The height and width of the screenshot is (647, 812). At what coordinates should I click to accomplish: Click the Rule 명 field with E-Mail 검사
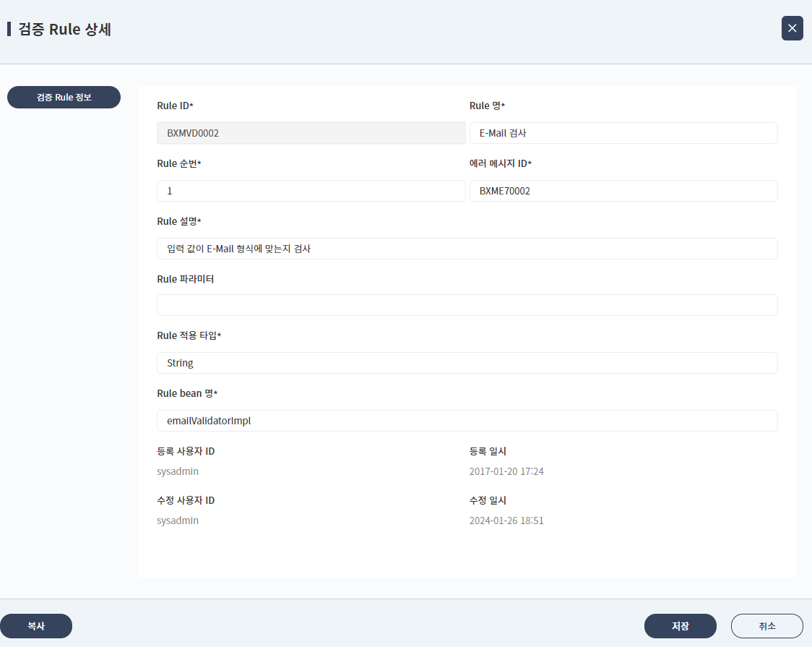coord(623,133)
